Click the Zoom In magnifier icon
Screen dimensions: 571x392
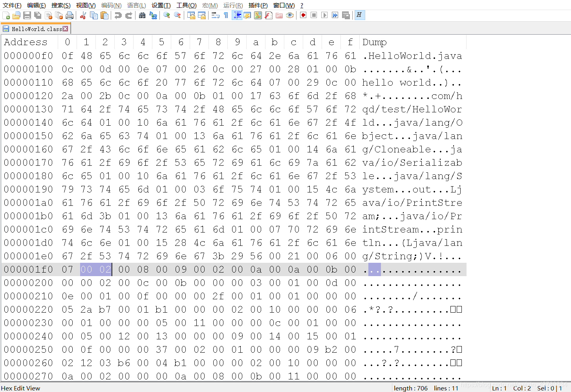[x=167, y=15]
